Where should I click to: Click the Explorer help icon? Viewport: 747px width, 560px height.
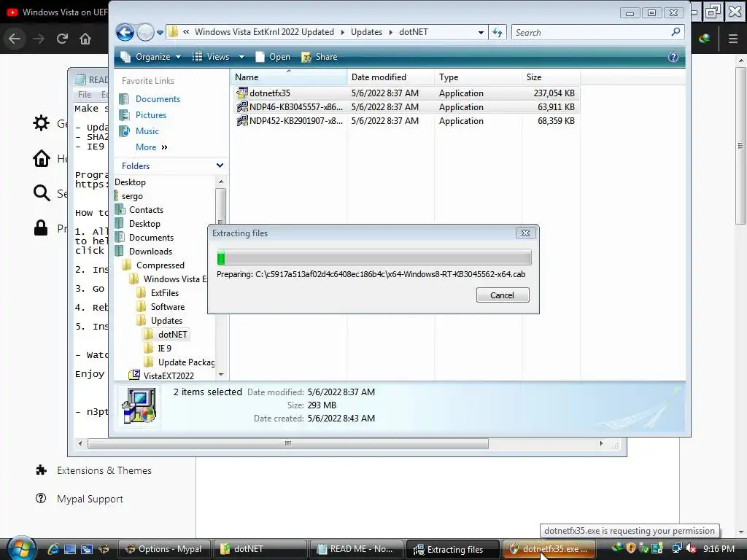(673, 57)
